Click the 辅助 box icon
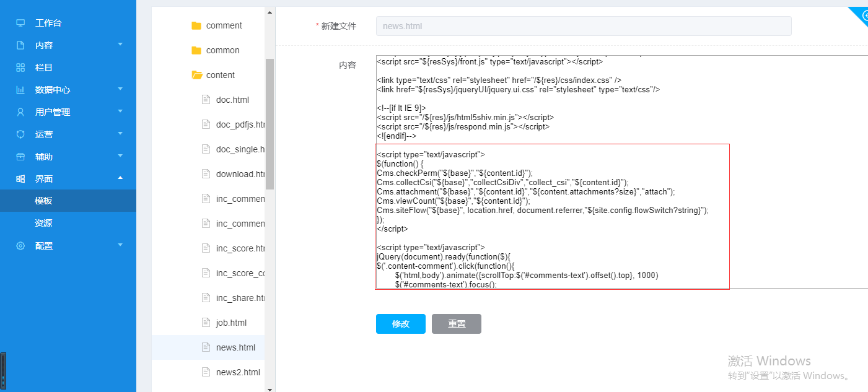The image size is (868, 392). [20, 157]
